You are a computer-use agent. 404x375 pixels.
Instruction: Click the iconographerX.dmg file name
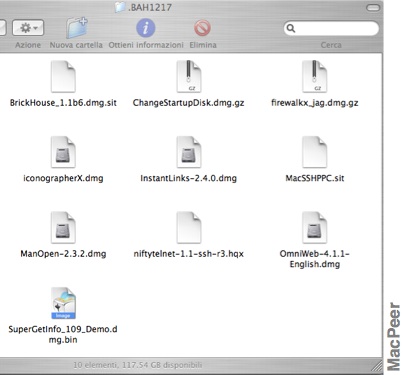click(63, 178)
